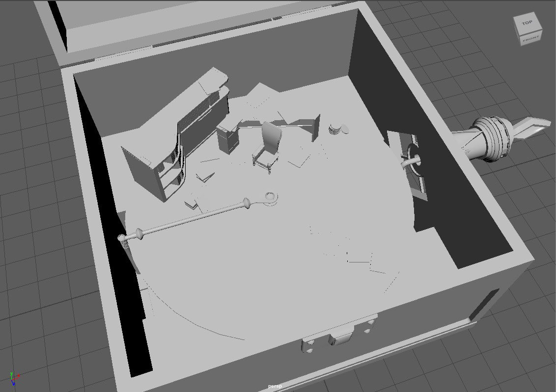
Task: Click the XYZ axis indicator gizmo
Action: click(14, 379)
